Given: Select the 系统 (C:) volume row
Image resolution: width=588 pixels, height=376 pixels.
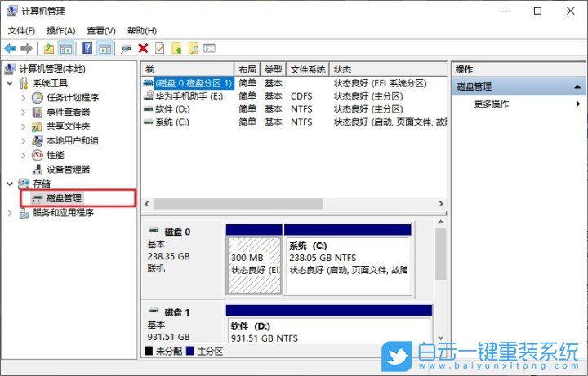Looking at the screenshot, I should click(x=294, y=122).
